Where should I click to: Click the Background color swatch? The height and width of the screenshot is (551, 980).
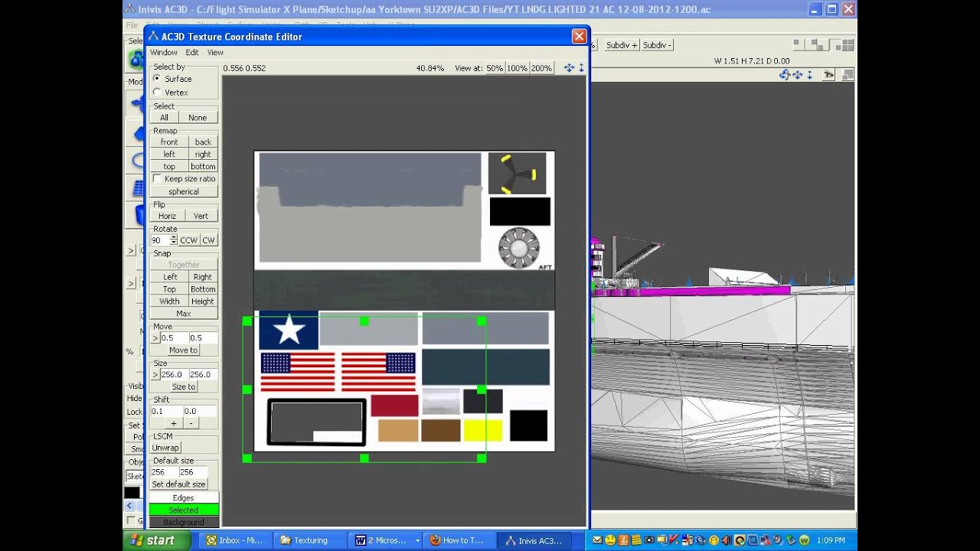pyautogui.click(x=184, y=523)
